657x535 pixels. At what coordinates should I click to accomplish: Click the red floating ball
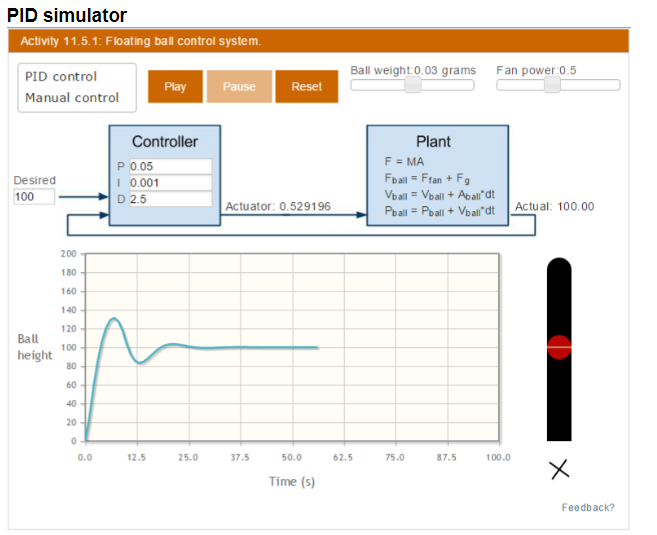click(x=559, y=347)
